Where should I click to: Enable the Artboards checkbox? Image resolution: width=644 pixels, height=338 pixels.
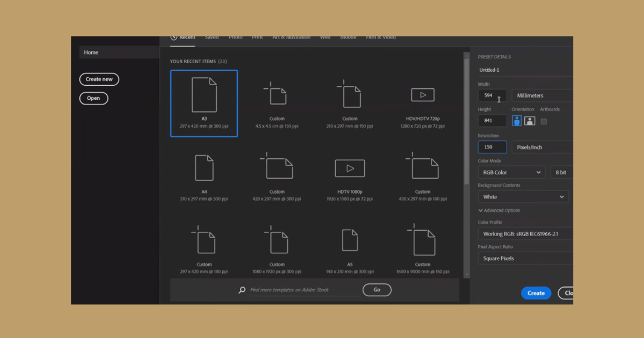pyautogui.click(x=544, y=121)
